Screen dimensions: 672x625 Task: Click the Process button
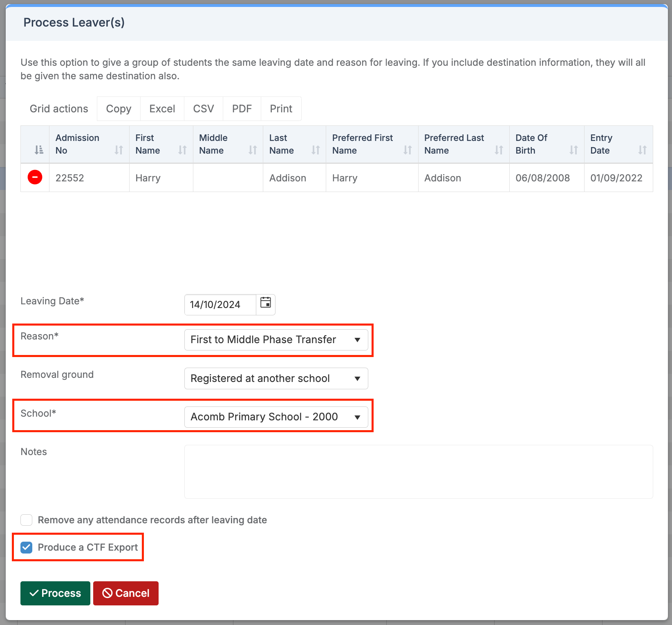pos(55,593)
